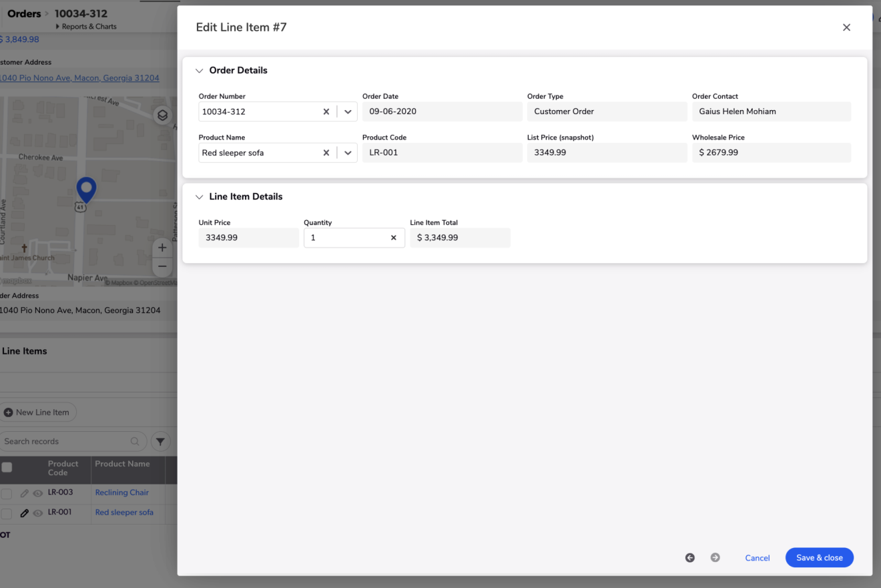Collapse the Line Item Details section
The width and height of the screenshot is (881, 588).
(x=199, y=197)
